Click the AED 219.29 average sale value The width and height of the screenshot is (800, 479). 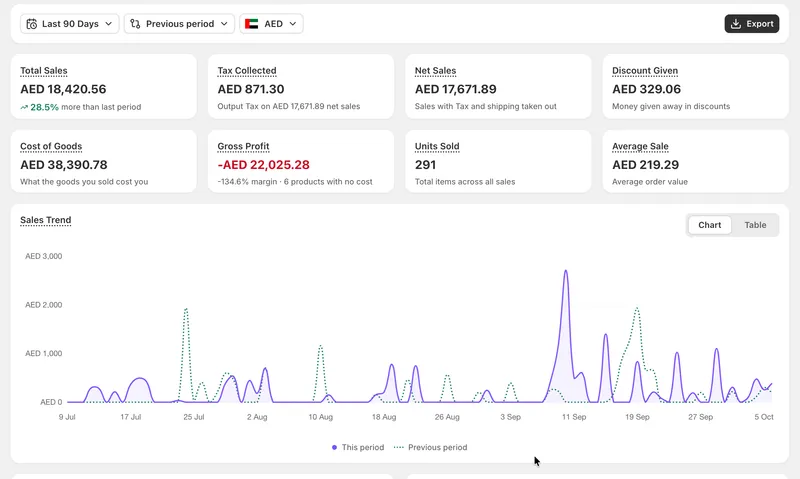tap(645, 165)
